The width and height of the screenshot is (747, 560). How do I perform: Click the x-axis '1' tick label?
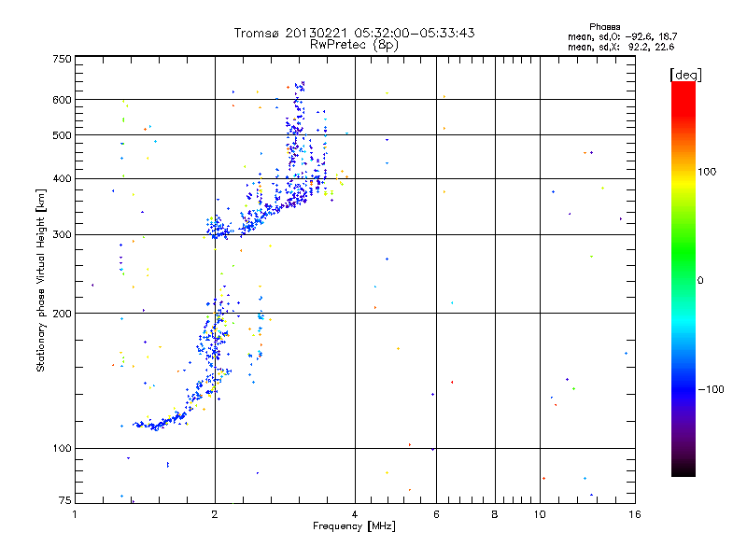(x=75, y=515)
